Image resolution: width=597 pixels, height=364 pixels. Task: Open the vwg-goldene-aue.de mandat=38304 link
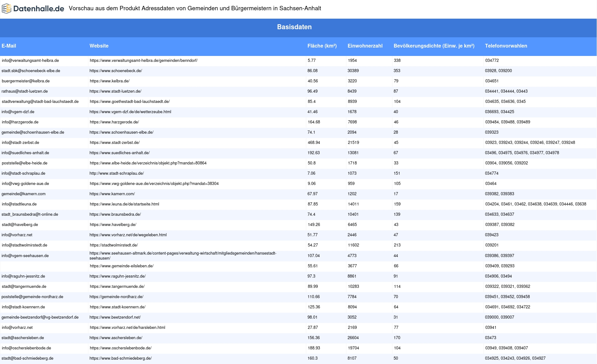click(x=154, y=184)
